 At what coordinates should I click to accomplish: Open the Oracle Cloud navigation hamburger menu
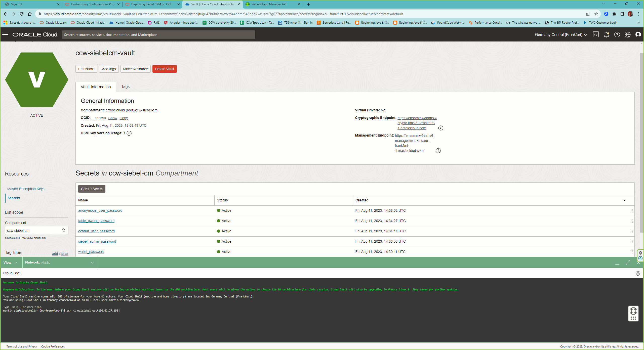(5, 34)
